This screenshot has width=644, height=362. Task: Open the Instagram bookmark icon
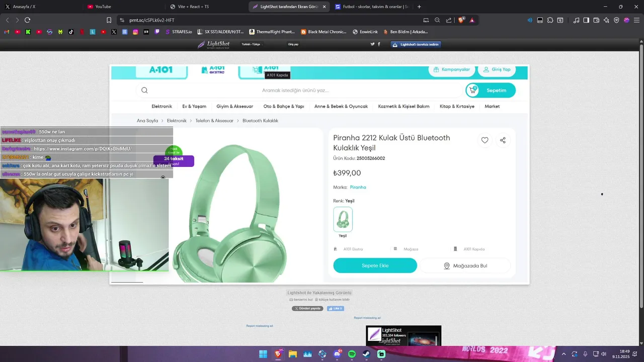click(135, 32)
